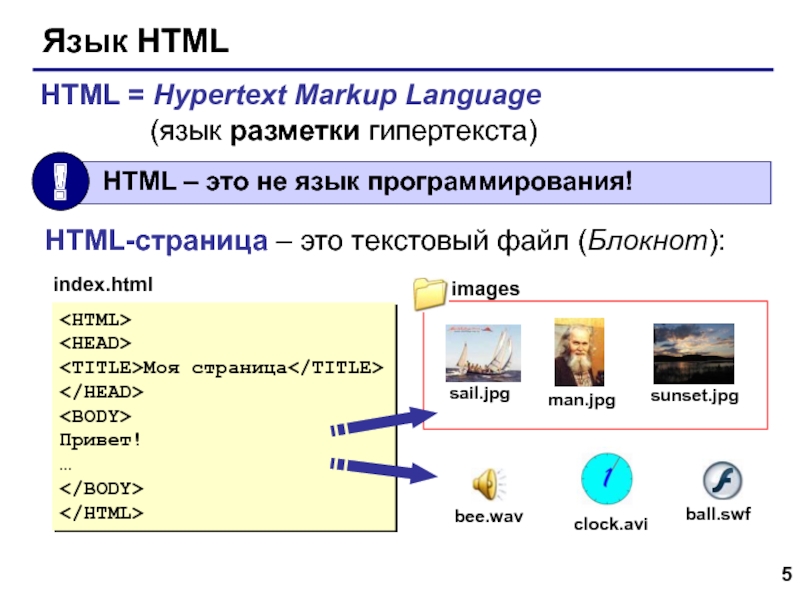Click the slide number 5

786,574
